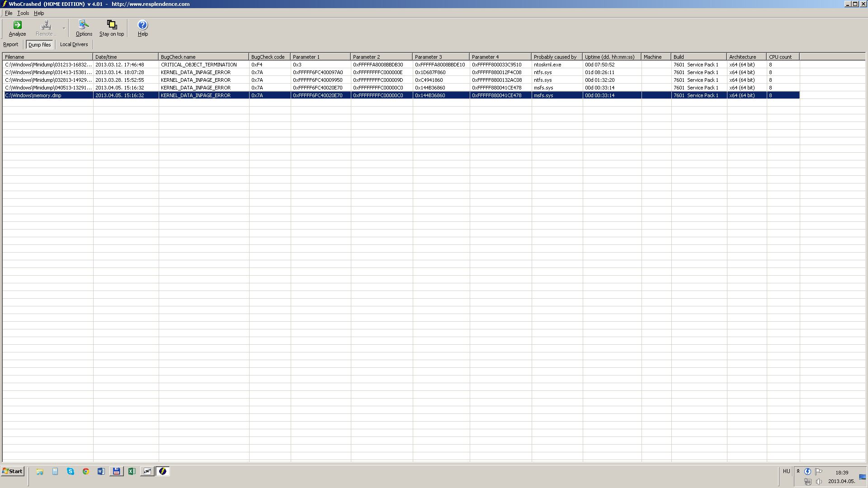Click the volume speaker tray icon
This screenshot has width=868, height=488.
[819, 482]
